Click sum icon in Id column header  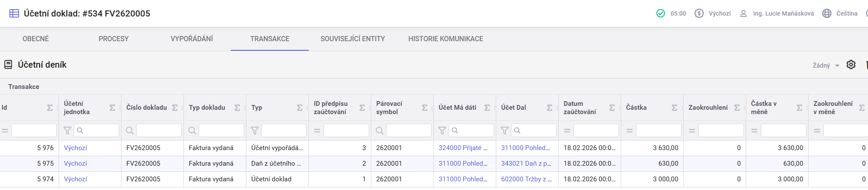[50, 108]
